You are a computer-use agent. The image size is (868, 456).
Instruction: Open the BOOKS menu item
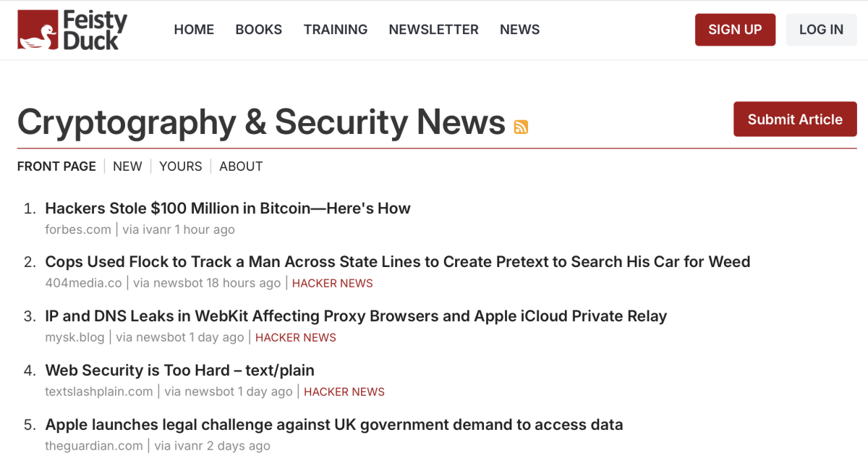click(x=259, y=30)
